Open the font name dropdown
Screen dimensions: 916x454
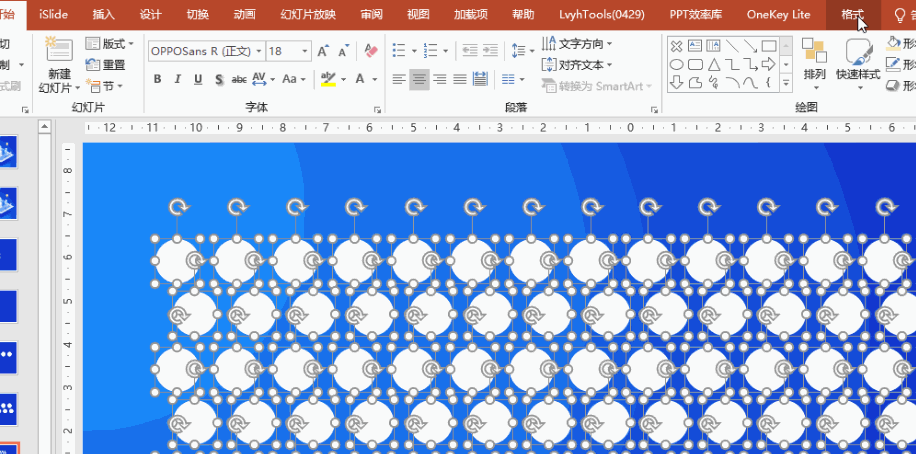click(260, 51)
